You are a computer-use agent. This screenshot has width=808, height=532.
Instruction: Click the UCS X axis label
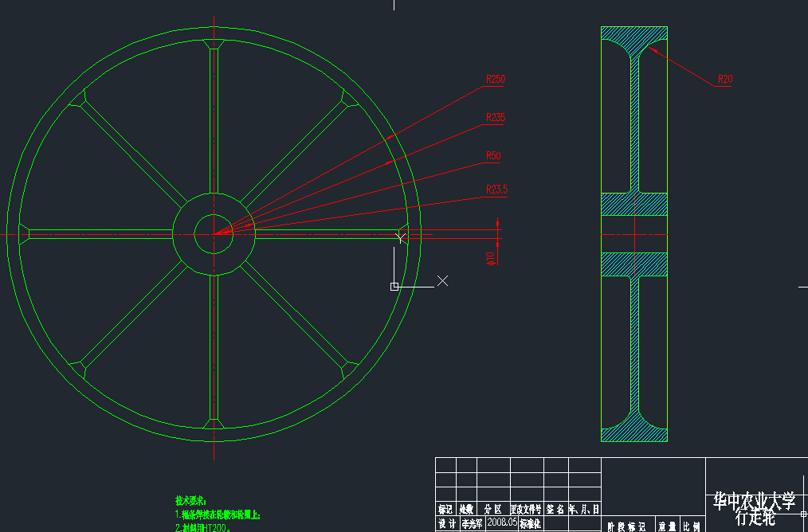(x=442, y=280)
